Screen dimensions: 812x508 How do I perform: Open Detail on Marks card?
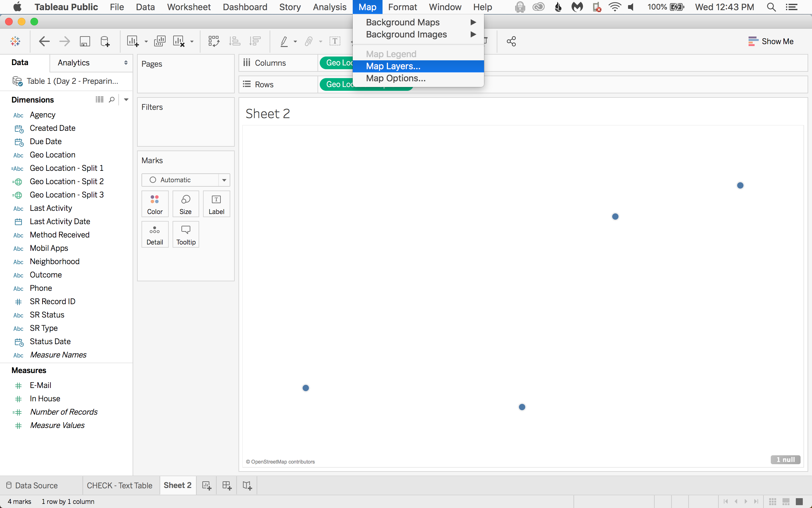(155, 235)
